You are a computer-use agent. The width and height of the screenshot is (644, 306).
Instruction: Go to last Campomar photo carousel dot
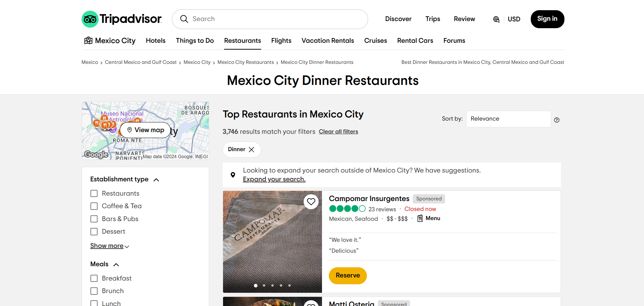pos(290,286)
